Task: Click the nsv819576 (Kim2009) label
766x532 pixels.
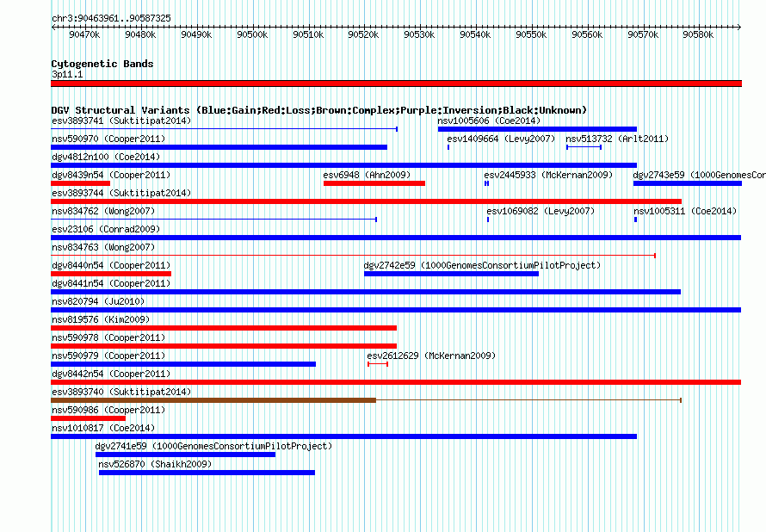Action: [101, 319]
